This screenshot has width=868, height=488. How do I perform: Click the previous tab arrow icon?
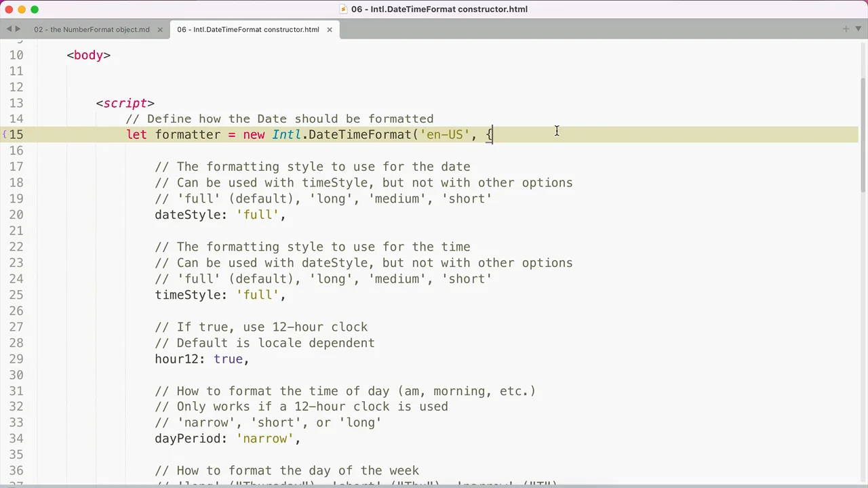[x=9, y=29]
